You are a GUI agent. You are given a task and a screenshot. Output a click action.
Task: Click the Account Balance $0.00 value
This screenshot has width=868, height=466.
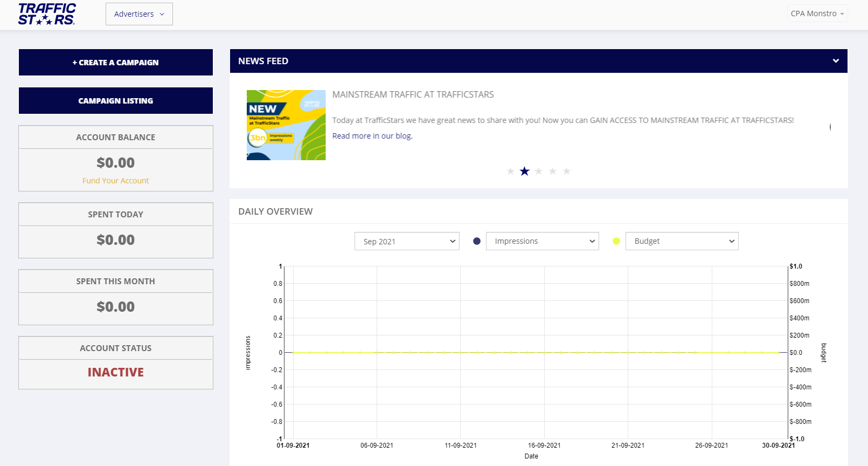tap(116, 163)
